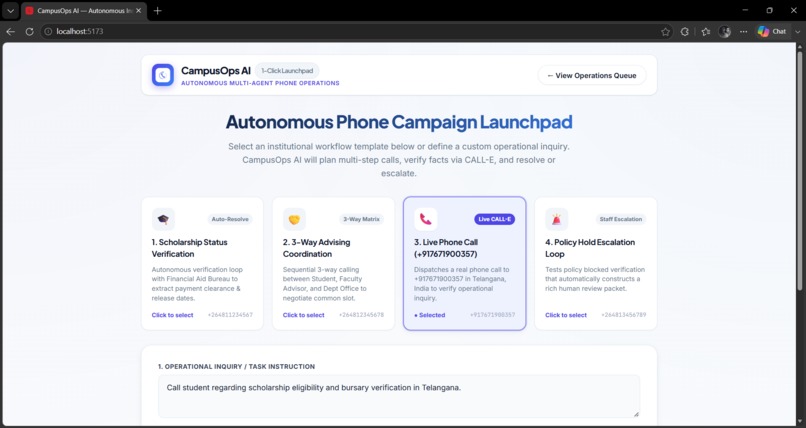Click the 'Autonomous Multi-Agent Phone Operations' subtitle
The image size is (806, 428).
260,83
